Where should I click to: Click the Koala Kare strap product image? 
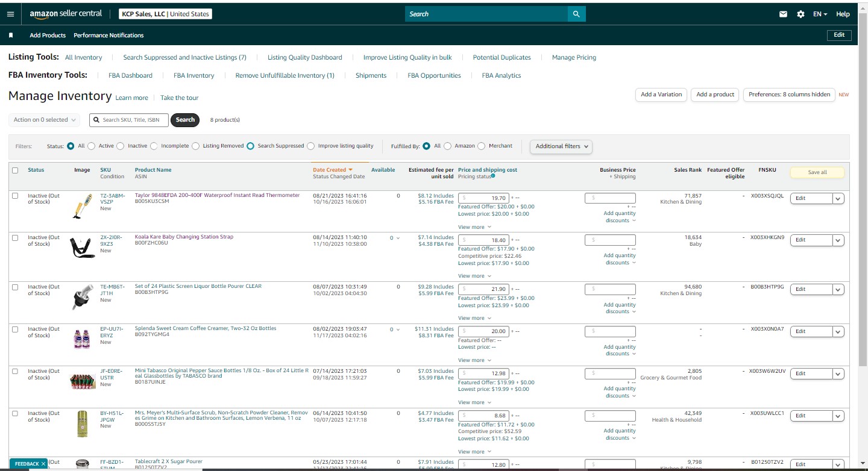click(81, 248)
